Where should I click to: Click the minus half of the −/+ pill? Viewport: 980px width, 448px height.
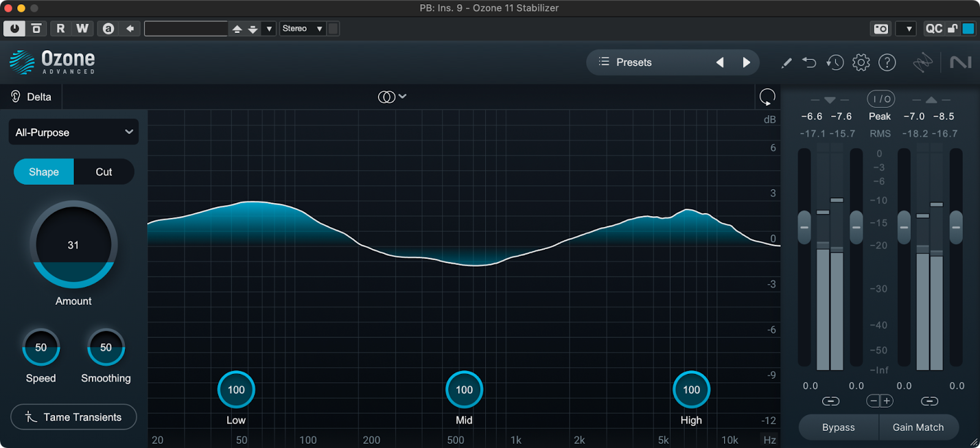[x=873, y=401]
